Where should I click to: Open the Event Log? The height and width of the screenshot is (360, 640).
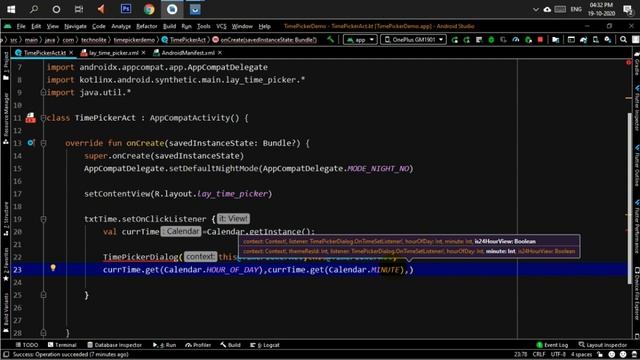click(552, 345)
